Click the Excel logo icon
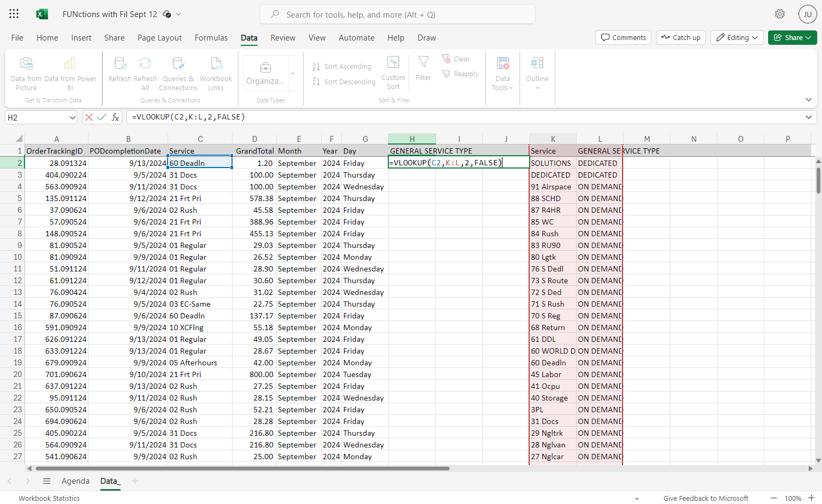Screen dimensions: 822x504 [42, 14]
